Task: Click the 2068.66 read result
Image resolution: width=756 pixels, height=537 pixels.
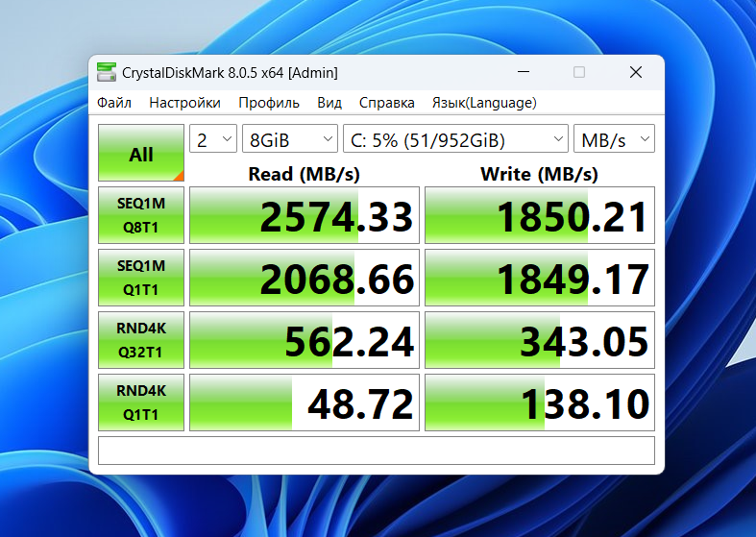Action: click(305, 278)
